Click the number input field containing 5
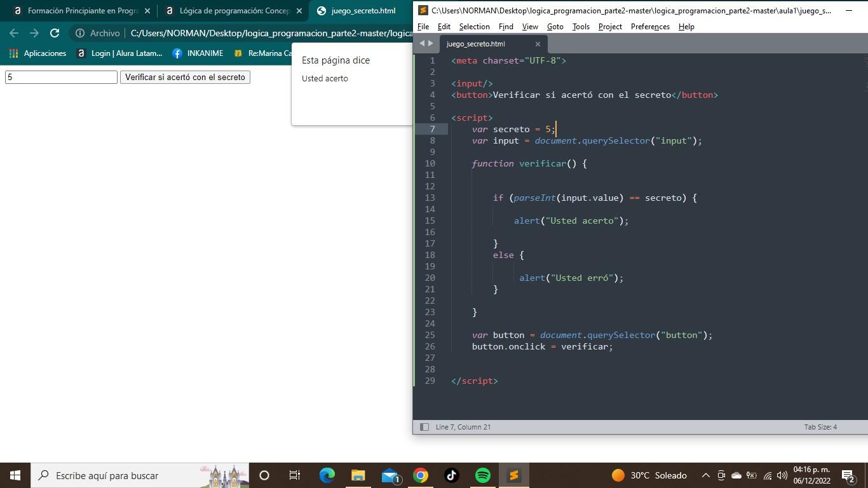The width and height of the screenshot is (868, 488). click(61, 77)
